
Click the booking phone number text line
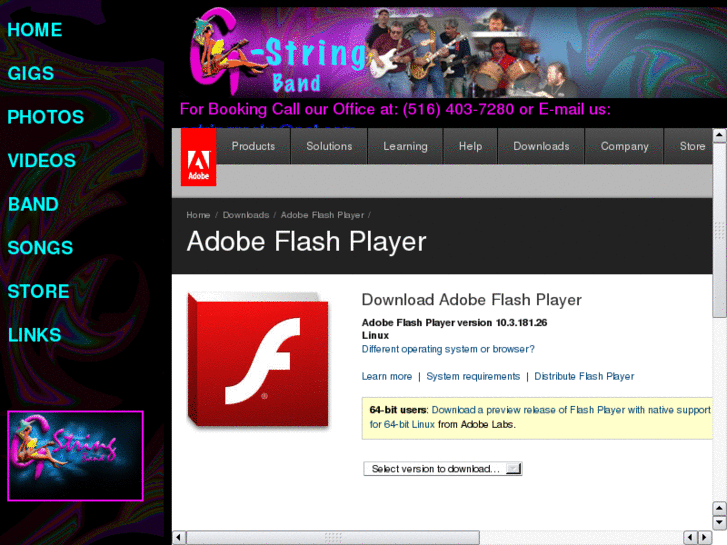pos(395,109)
